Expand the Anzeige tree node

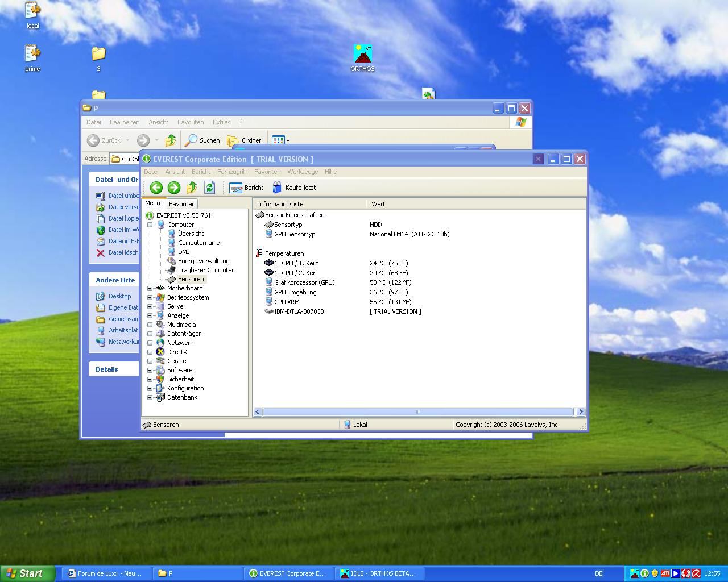click(x=150, y=315)
